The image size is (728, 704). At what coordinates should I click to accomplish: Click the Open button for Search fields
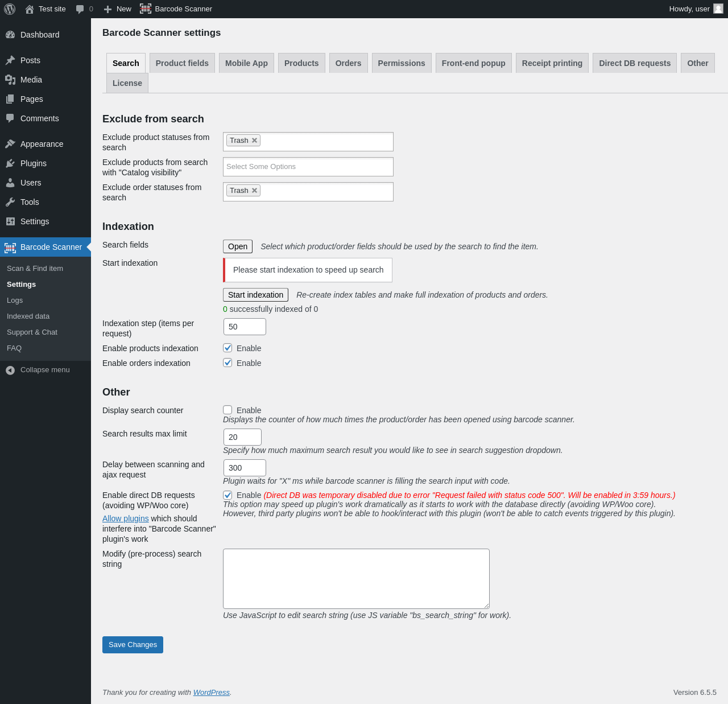tap(238, 246)
